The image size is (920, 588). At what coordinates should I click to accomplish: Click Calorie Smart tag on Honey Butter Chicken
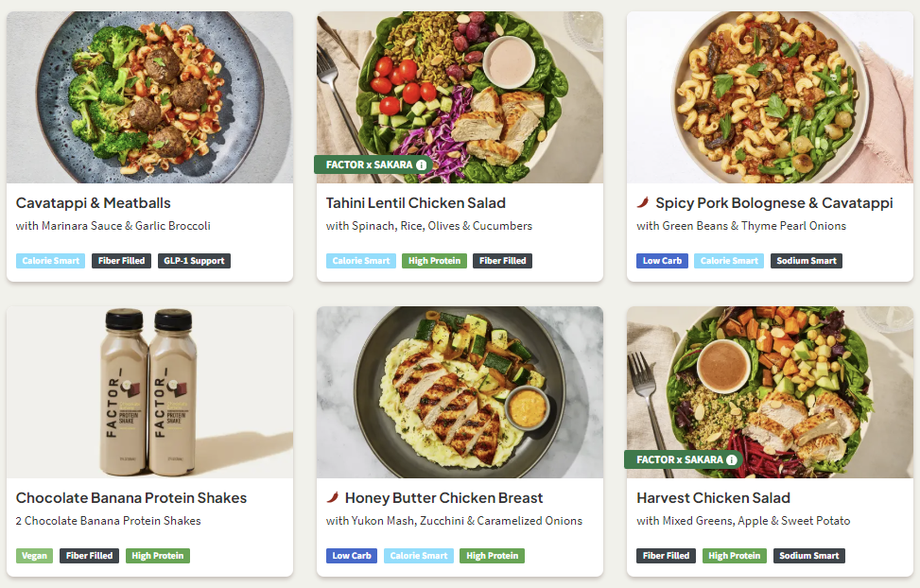(x=418, y=556)
